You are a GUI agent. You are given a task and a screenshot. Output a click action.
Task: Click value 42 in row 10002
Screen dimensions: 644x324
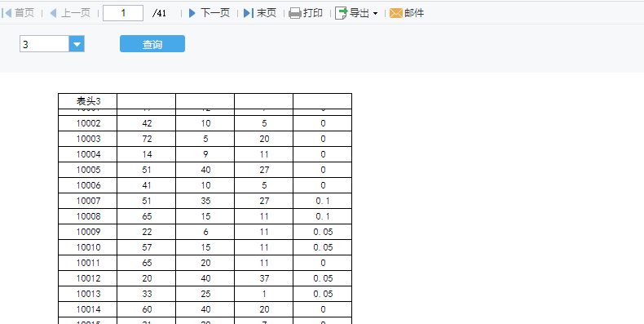tap(147, 123)
